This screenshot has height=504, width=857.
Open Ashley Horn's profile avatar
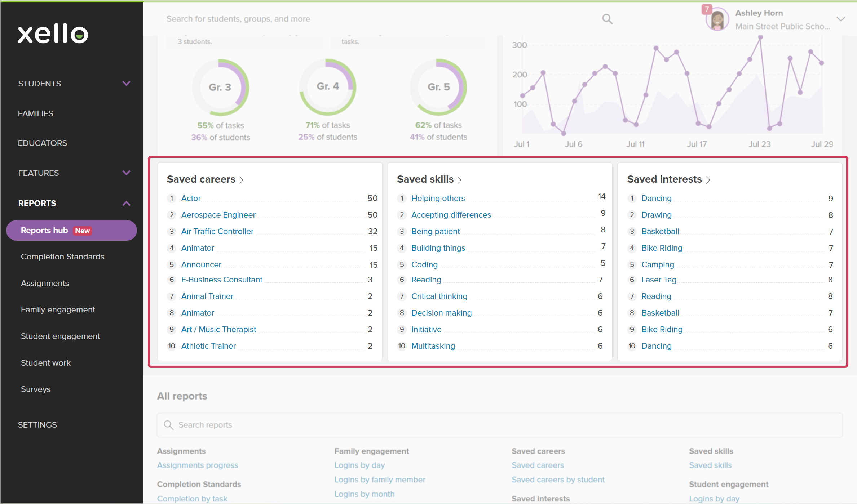717,19
